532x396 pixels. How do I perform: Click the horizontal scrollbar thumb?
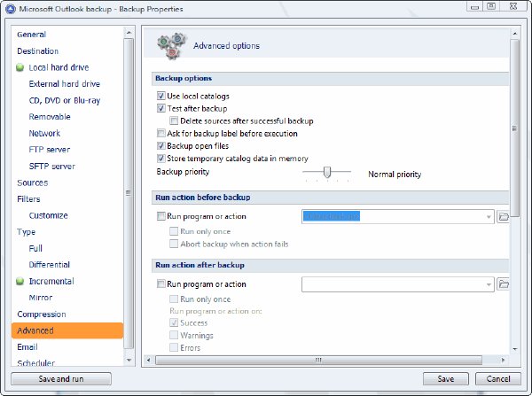pyautogui.click(x=318, y=360)
